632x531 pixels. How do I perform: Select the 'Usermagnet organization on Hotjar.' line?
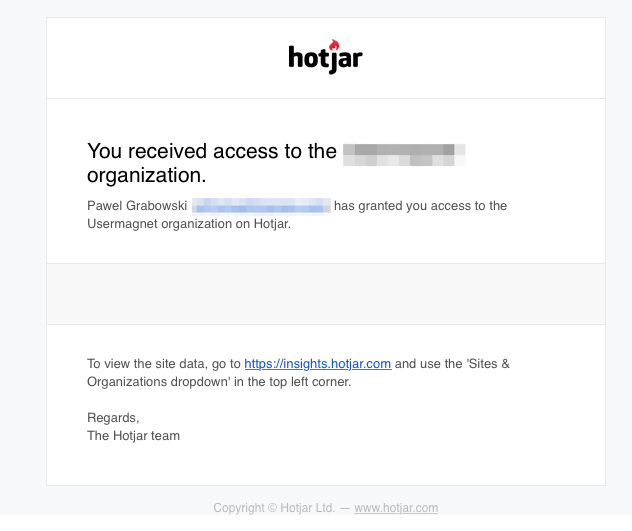point(189,224)
